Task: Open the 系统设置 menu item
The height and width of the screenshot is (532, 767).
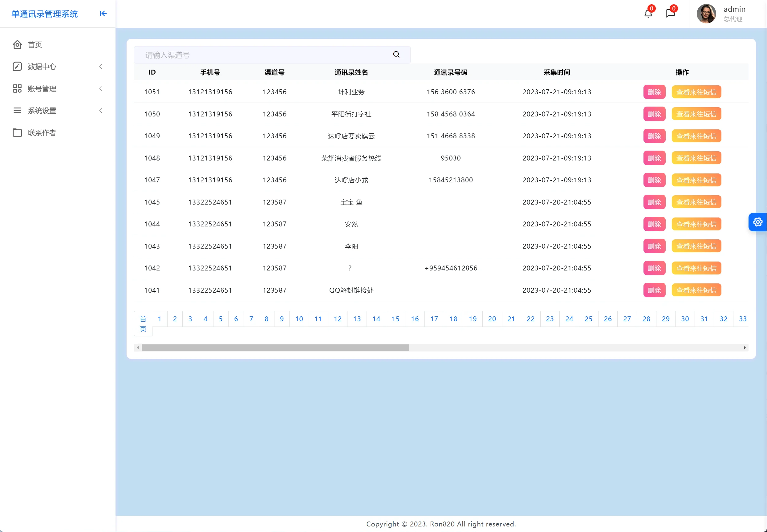Action: tap(42, 111)
